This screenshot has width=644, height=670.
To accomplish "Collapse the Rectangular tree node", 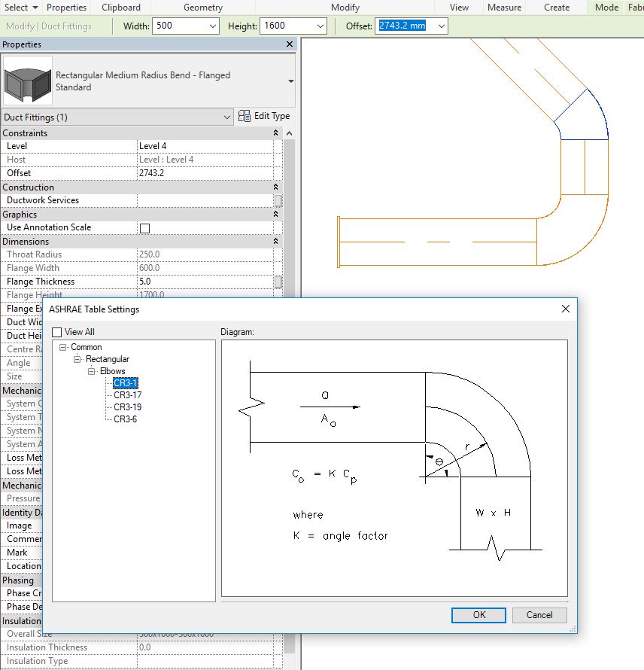I will pyautogui.click(x=77, y=359).
